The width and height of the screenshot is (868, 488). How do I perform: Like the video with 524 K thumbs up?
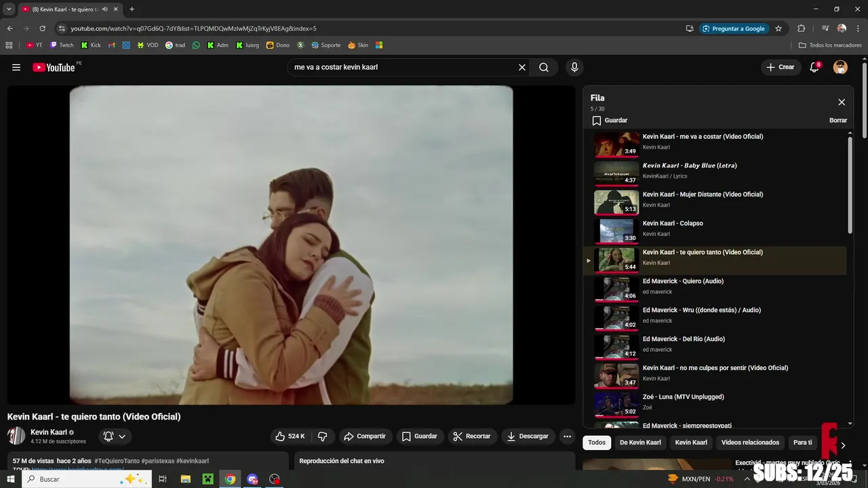click(290, 436)
